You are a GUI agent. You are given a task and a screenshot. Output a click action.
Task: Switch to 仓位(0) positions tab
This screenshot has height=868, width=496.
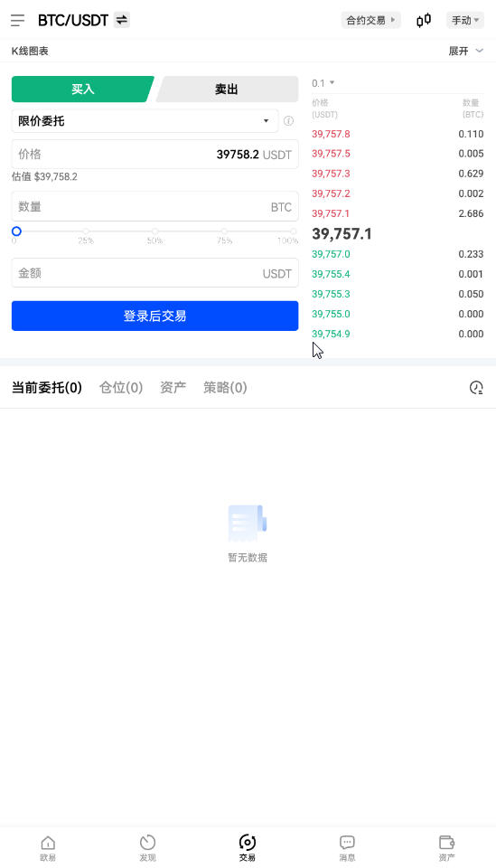pyautogui.click(x=121, y=388)
